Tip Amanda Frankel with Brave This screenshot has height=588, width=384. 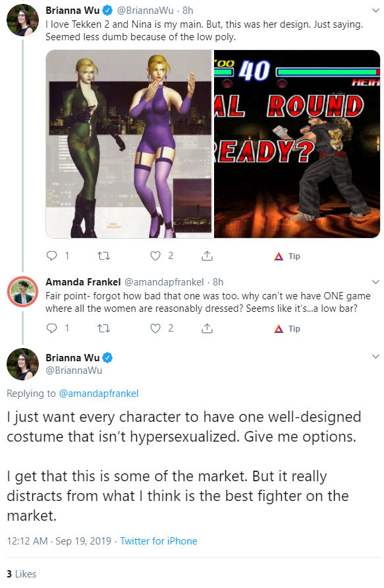287,329
